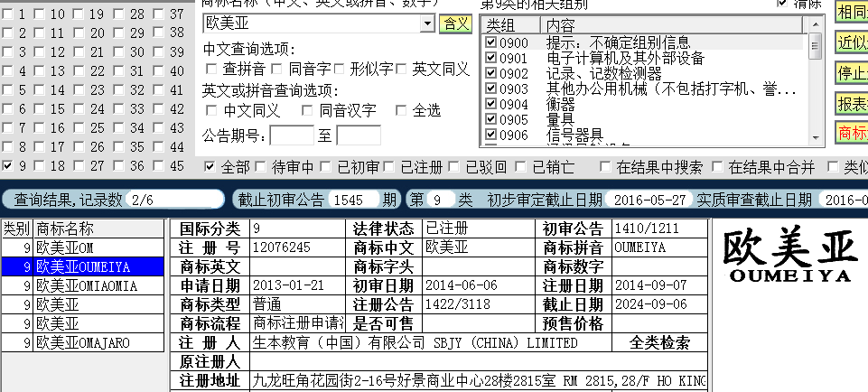Filter by 待审中 status
The height and width of the screenshot is (392, 868).
[x=260, y=167]
